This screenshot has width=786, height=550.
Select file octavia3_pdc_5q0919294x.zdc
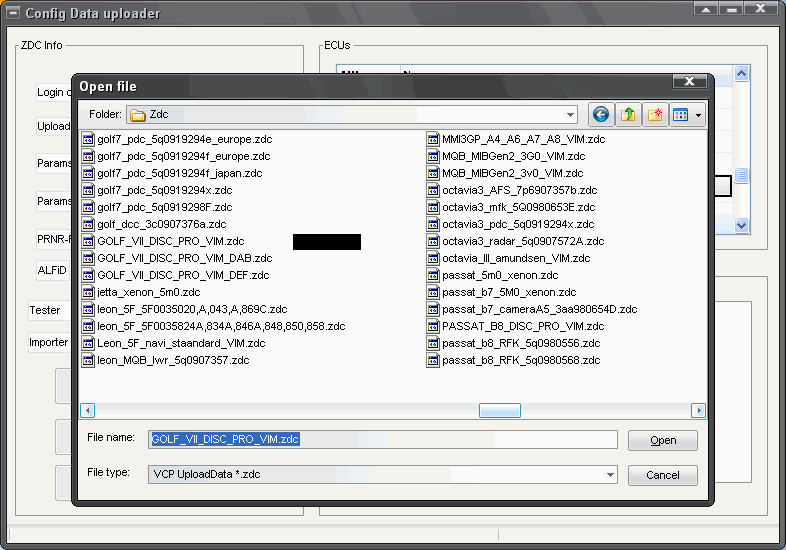pyautogui.click(x=518, y=225)
